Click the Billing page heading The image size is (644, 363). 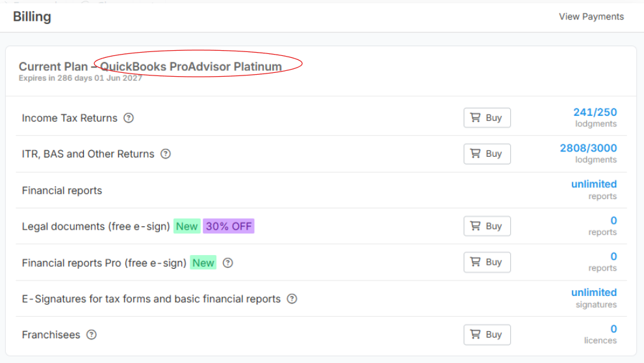point(32,16)
